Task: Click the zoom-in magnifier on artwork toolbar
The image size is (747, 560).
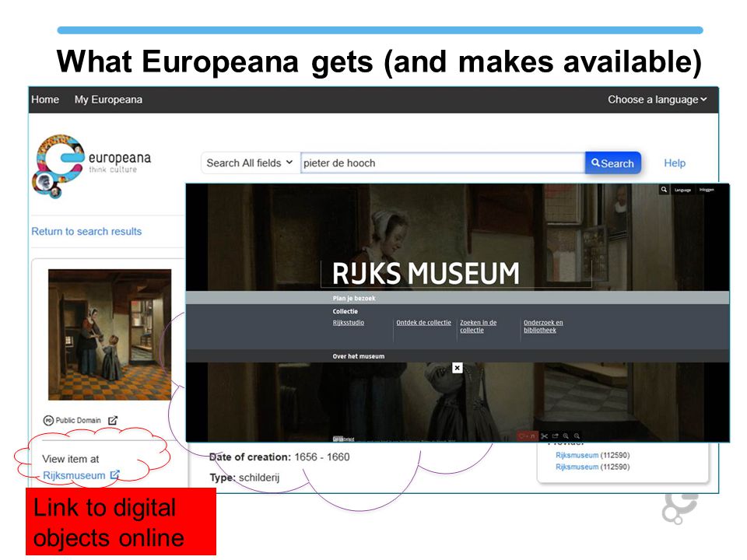Action: pyautogui.click(x=566, y=436)
